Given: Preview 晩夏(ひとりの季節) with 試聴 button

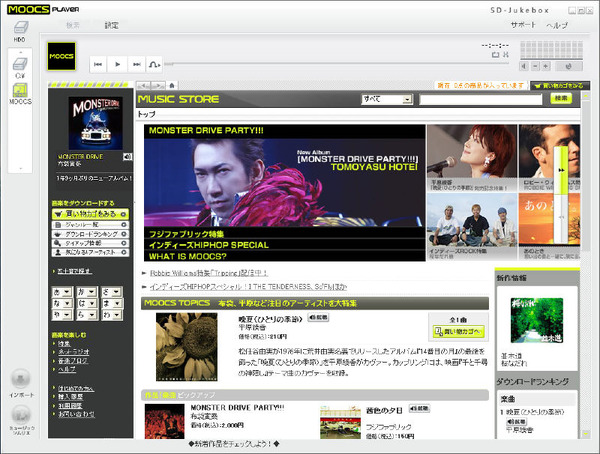Looking at the screenshot, I should pyautogui.click(x=318, y=317).
